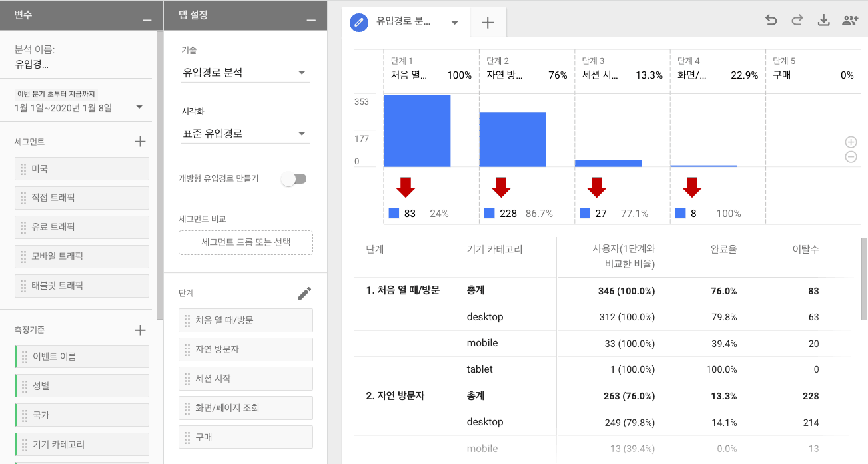Screen dimensions: 868x464
Task: Click the pencil icon on the 유입경로 tab
Action: (360, 22)
